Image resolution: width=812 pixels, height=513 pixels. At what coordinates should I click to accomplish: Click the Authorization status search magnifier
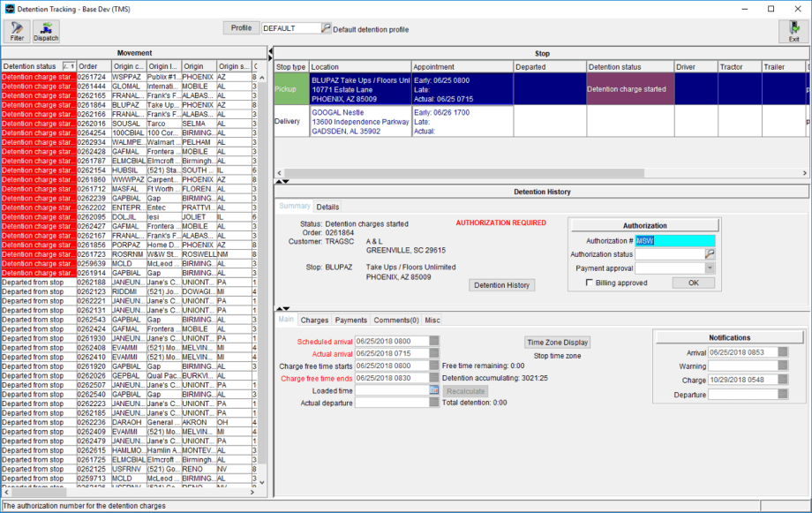[x=708, y=253]
